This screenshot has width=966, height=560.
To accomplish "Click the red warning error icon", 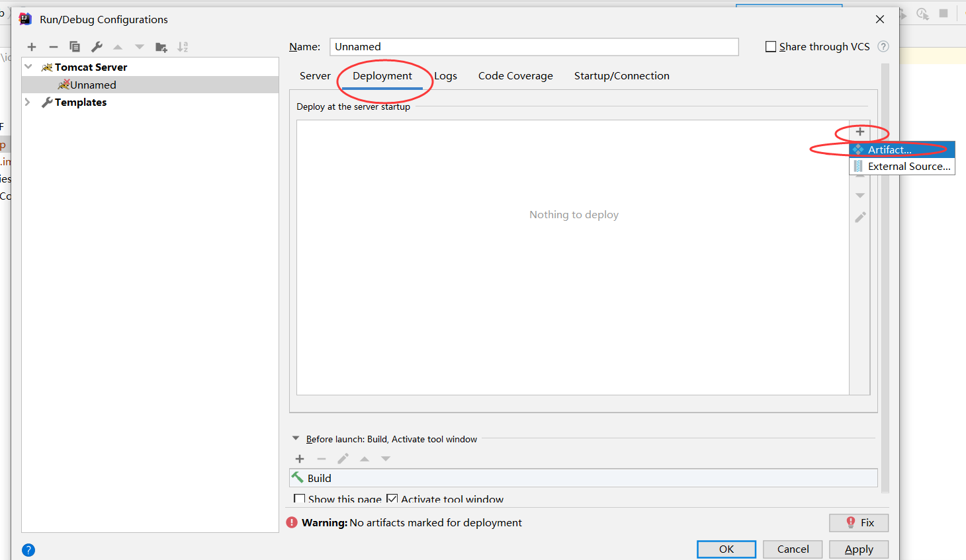I will [292, 522].
